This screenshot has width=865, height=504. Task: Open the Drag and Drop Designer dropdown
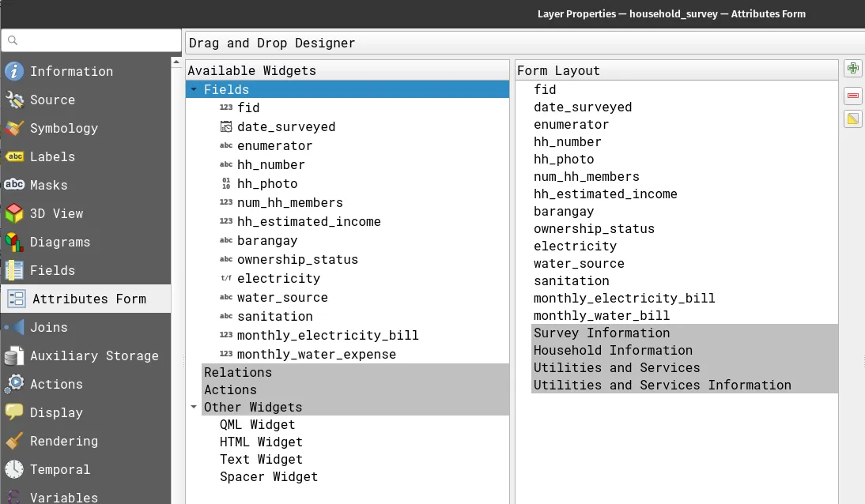(x=522, y=43)
